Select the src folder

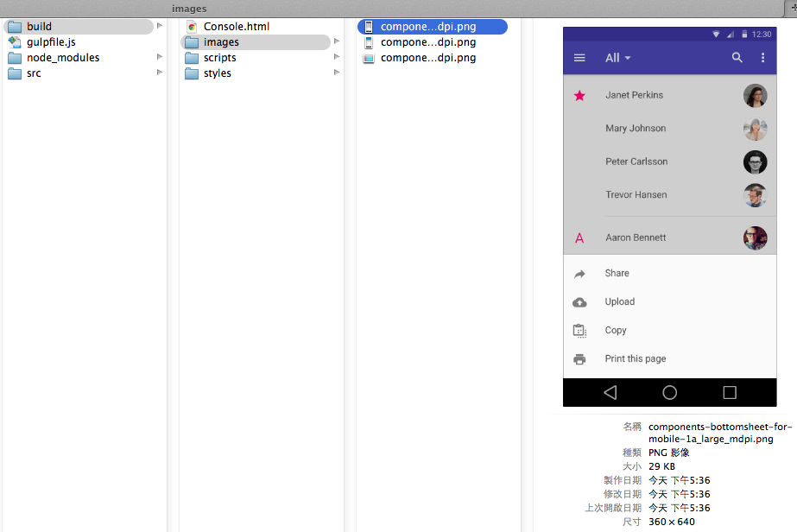tap(34, 73)
